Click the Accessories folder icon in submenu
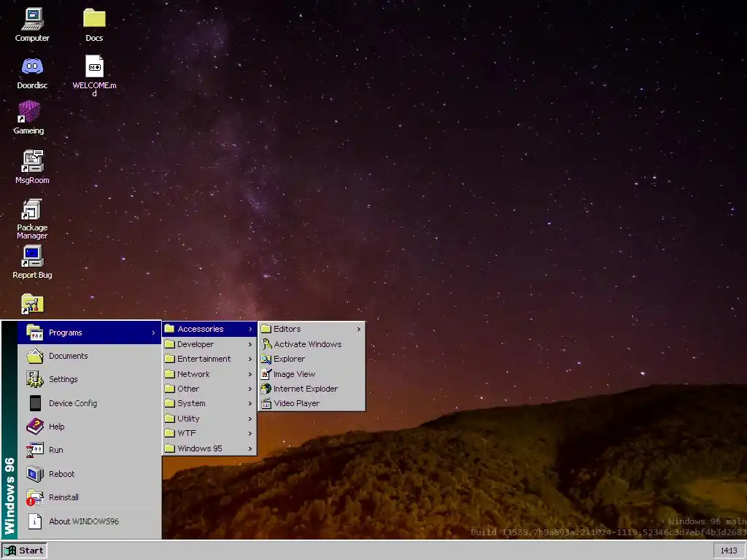747x560 pixels. [x=169, y=329]
